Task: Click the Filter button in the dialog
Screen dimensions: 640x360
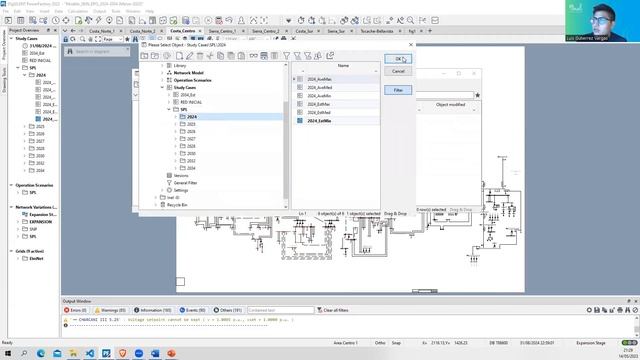Action: tap(398, 90)
